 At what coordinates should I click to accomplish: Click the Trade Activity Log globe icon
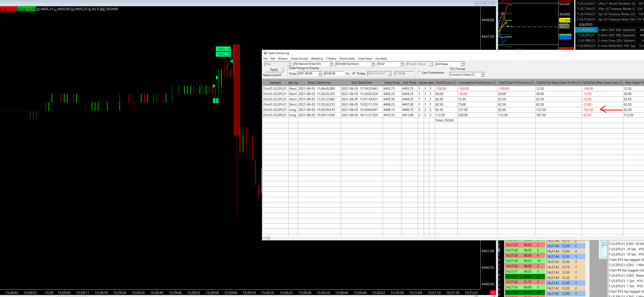tap(265, 53)
